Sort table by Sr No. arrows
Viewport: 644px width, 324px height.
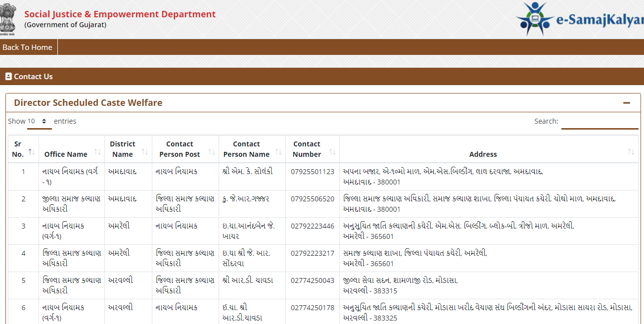(x=31, y=151)
